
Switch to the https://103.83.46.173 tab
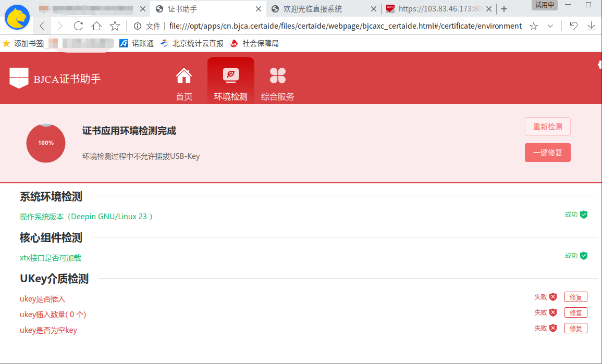[x=438, y=9]
